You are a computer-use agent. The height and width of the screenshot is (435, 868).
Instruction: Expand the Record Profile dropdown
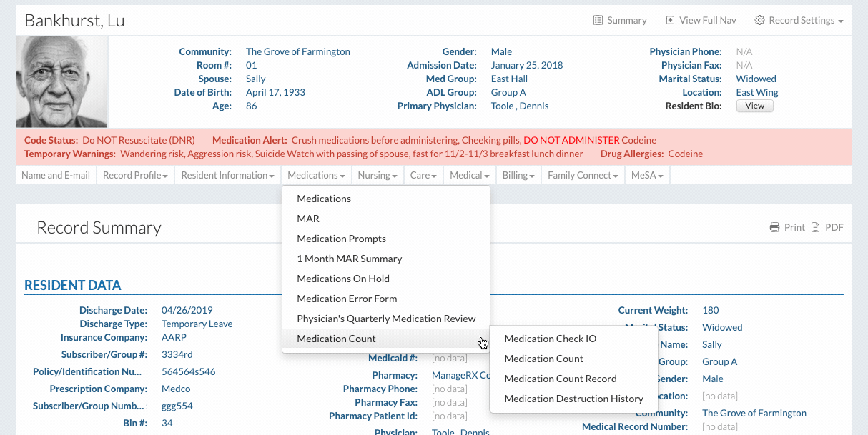135,175
